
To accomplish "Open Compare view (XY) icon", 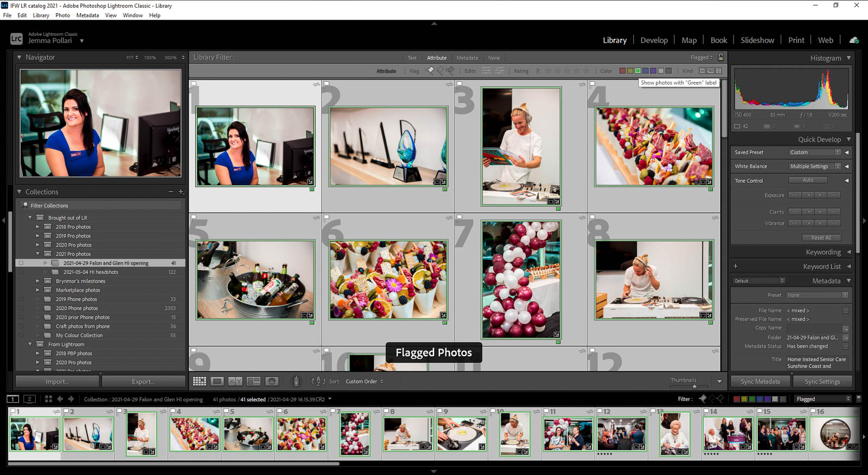I will pos(235,381).
